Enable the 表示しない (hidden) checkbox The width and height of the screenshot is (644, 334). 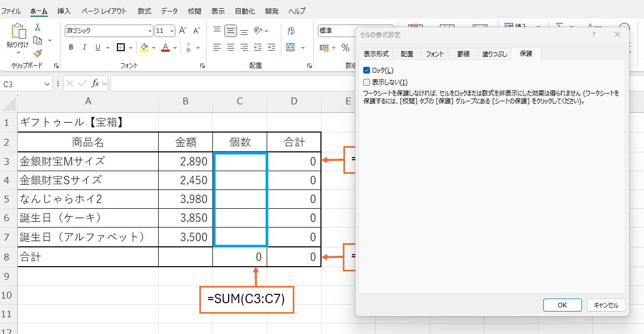[x=366, y=81]
